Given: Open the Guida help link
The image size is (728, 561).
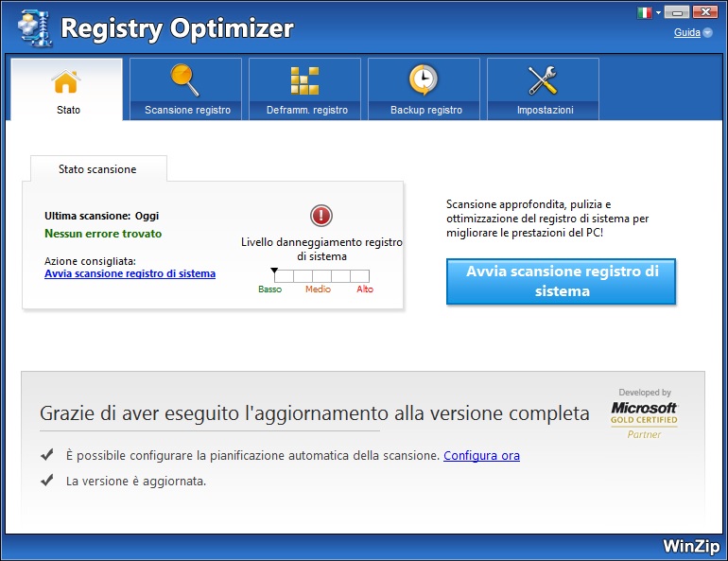Looking at the screenshot, I should pos(687,32).
